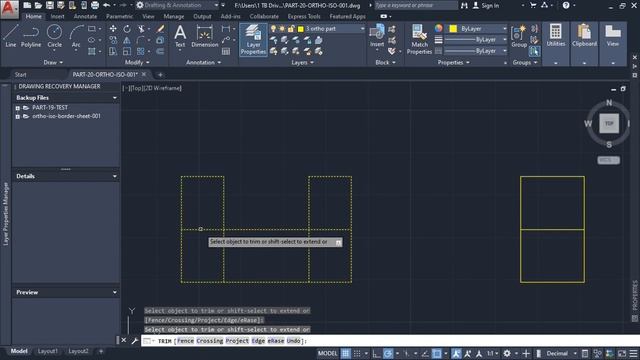Switch to the Insert ribbon tab
Screen dimensions: 640x360
pos(58,16)
